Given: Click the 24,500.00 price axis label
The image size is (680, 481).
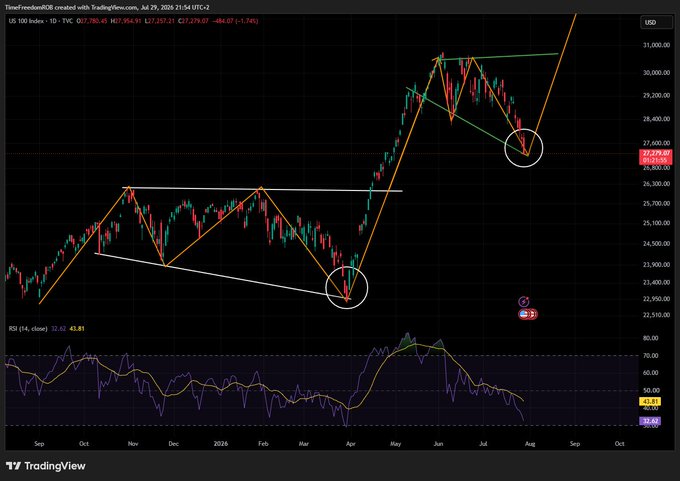Looking at the screenshot, I should point(656,244).
